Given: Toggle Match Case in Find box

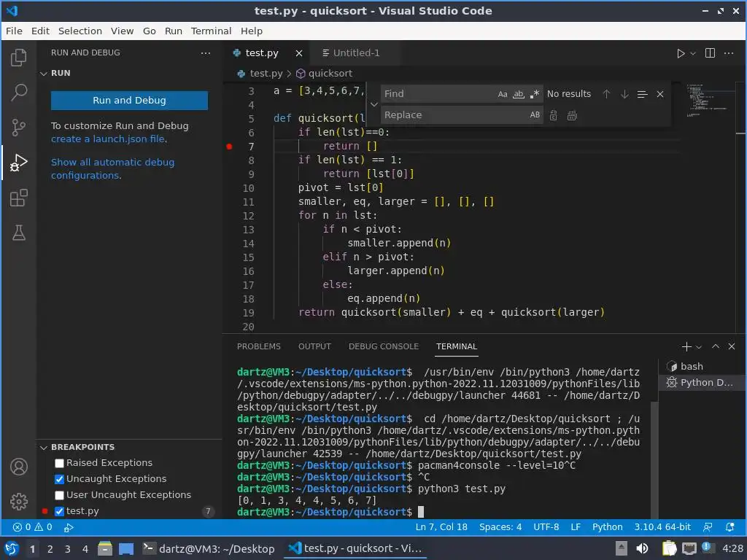Looking at the screenshot, I should pos(503,94).
